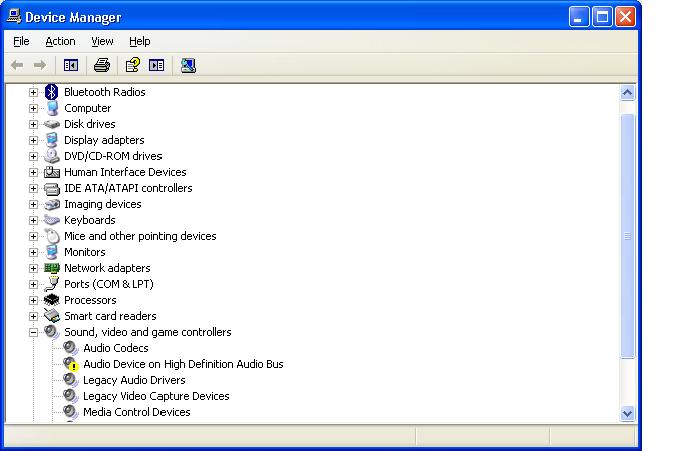This screenshot has height=451, width=683.
Task: Maximize the Device Manager window
Action: (x=602, y=17)
